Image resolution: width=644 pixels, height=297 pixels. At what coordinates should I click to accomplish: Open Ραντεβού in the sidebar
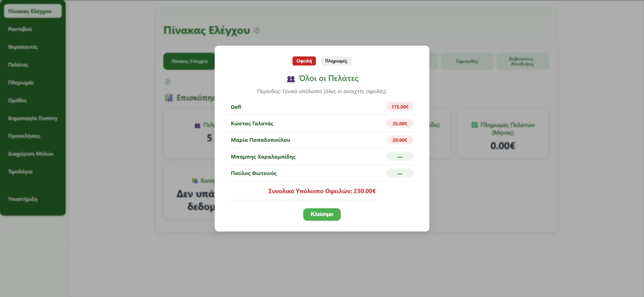tap(33, 29)
